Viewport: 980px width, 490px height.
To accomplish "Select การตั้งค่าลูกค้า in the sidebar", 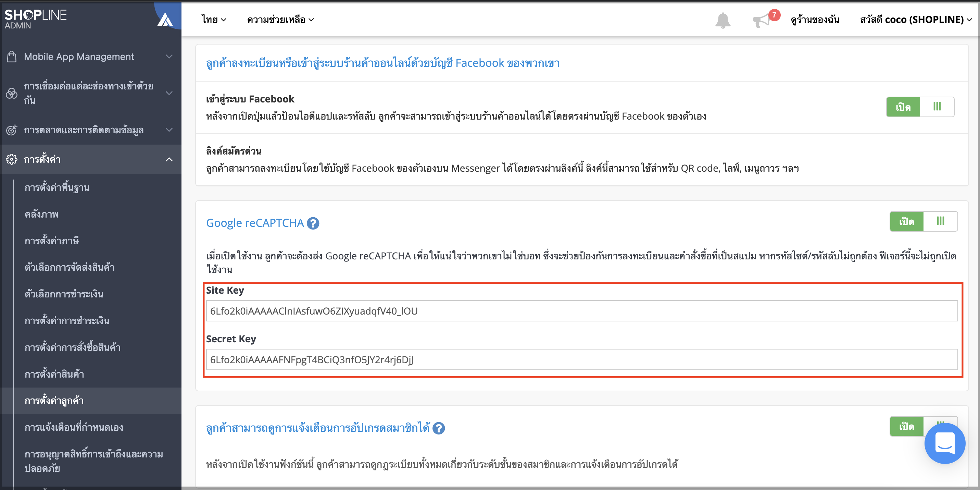I will point(54,401).
